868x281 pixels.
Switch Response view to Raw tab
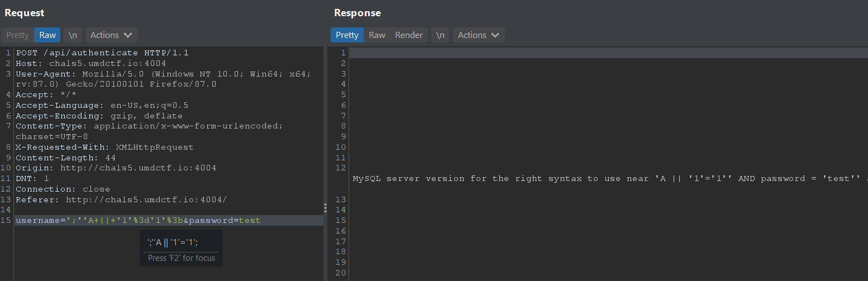[x=377, y=35]
